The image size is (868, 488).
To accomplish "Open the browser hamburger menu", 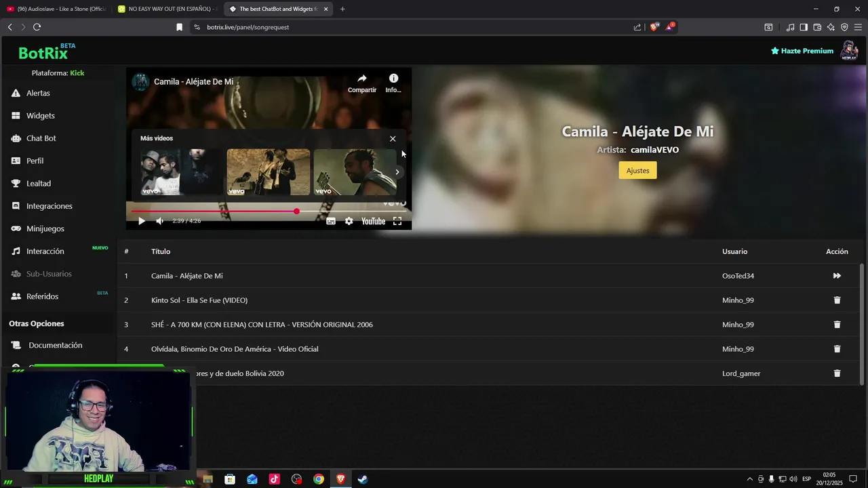I will click(x=858, y=27).
